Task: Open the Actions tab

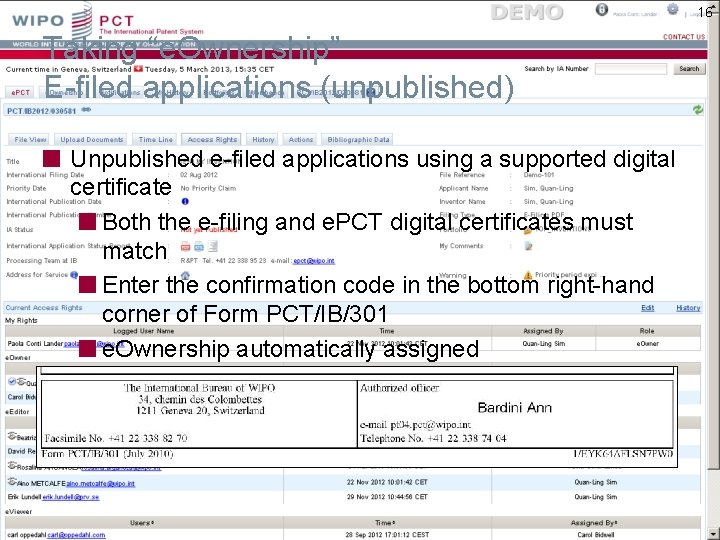Action: (301, 140)
